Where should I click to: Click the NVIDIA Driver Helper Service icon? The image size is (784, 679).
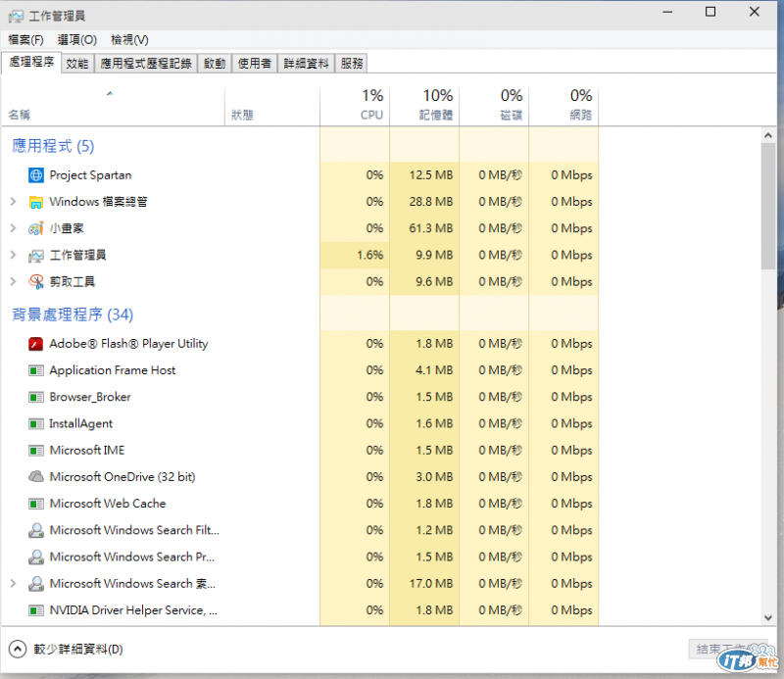pos(36,610)
